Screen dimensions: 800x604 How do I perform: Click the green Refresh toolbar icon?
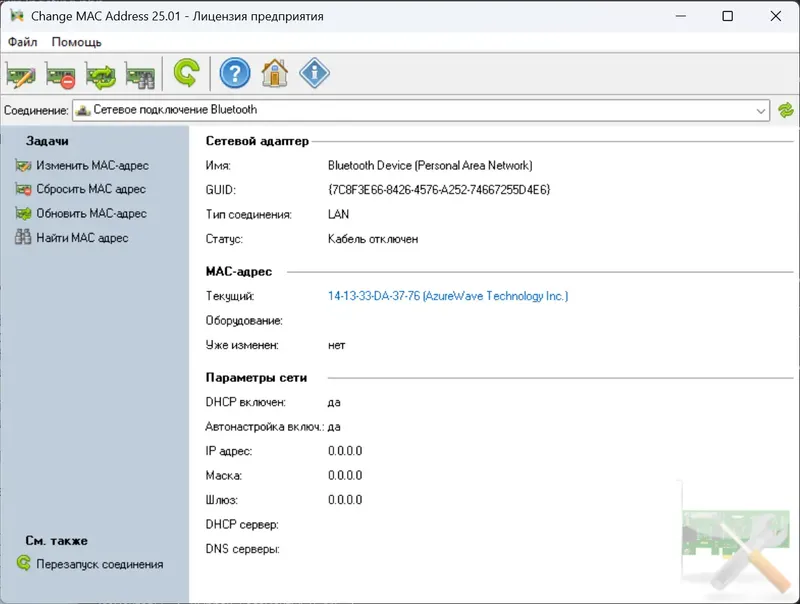187,74
